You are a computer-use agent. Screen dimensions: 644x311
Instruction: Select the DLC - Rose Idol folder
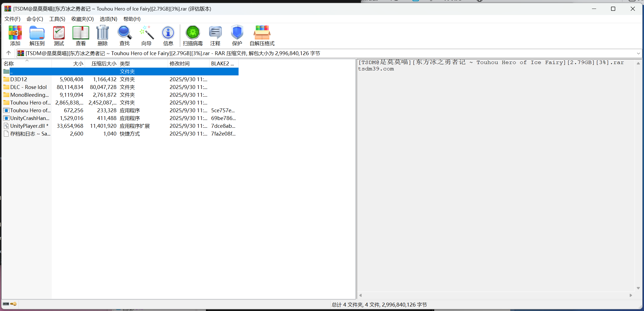(28, 87)
